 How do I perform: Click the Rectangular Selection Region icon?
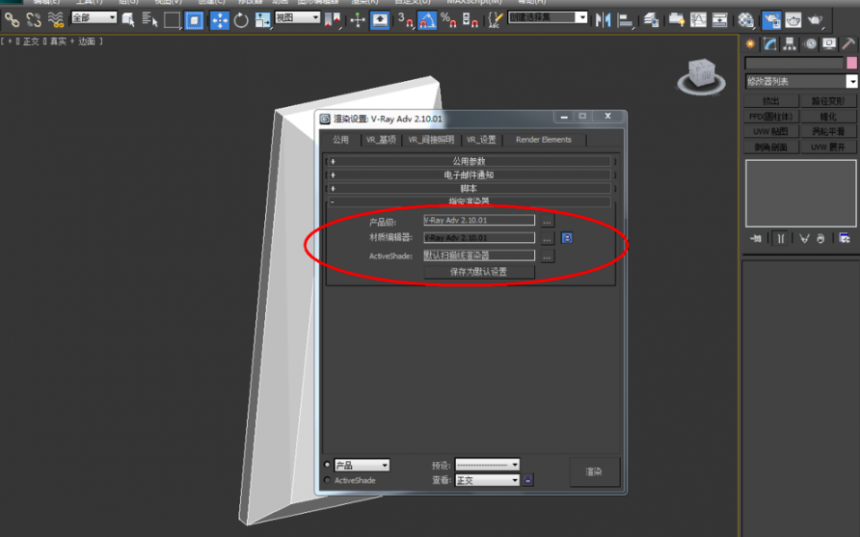coord(172,21)
